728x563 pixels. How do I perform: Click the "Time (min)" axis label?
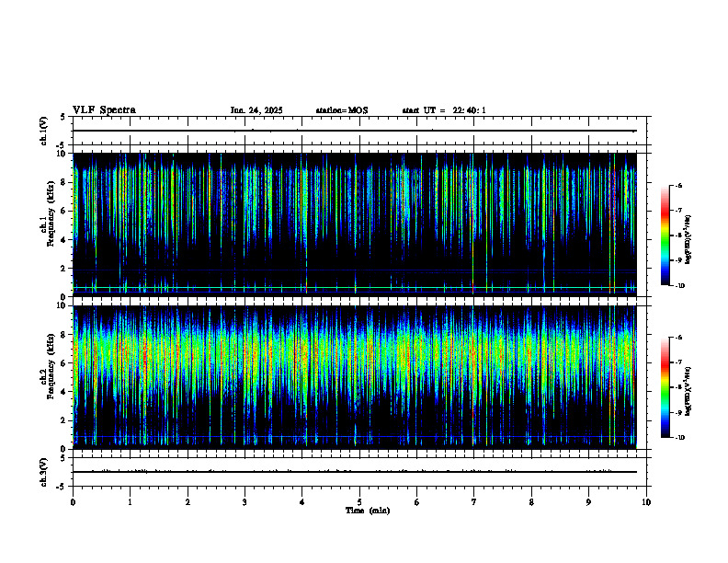point(368,511)
